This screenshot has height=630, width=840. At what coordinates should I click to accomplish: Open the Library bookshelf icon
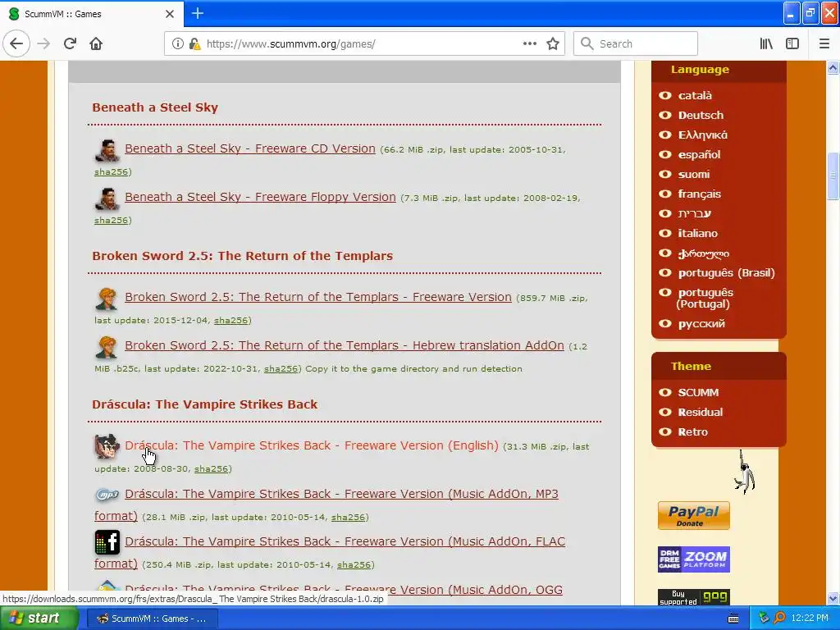coord(766,43)
